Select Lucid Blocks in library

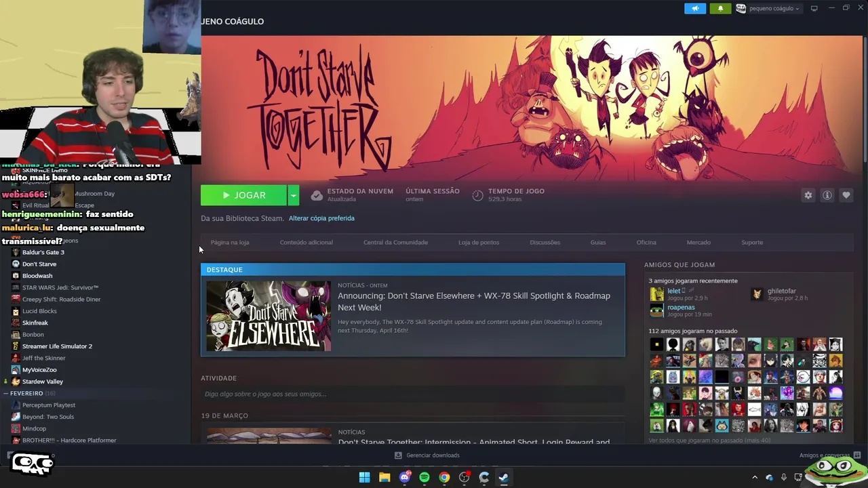pos(39,311)
